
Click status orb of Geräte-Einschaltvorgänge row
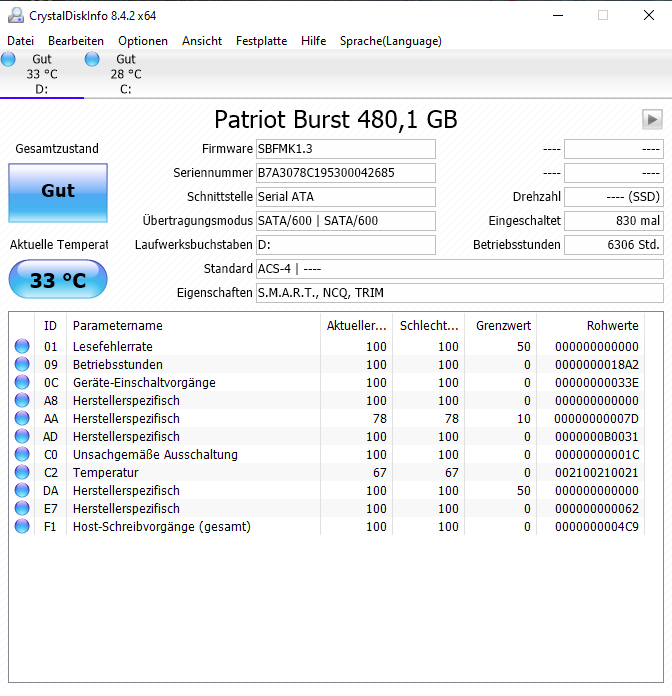22,382
